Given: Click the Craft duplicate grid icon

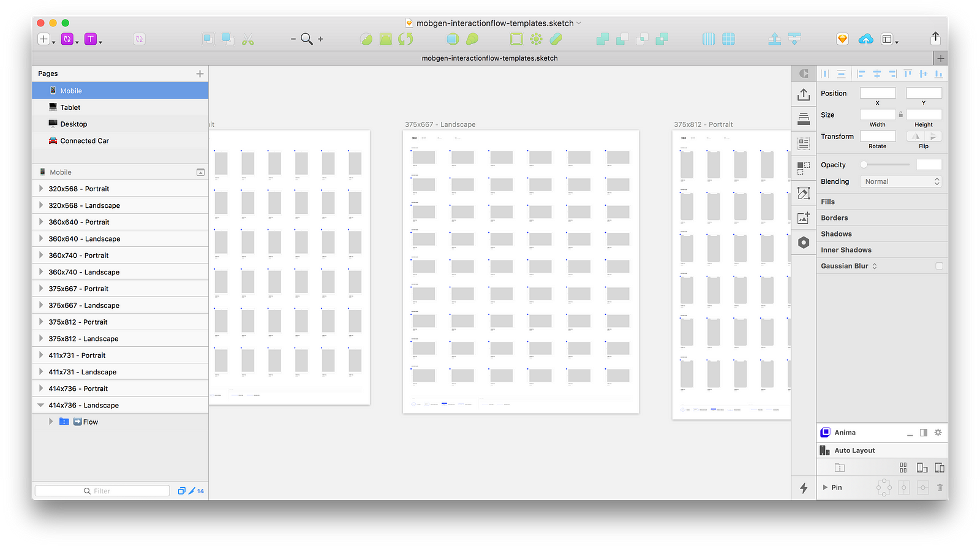Looking at the screenshot, I should pyautogui.click(x=804, y=168).
